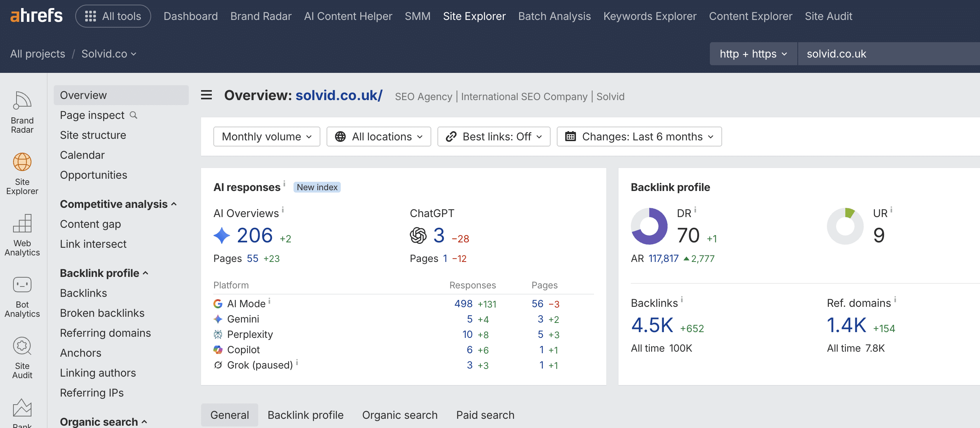Switch to the General tab
Image resolution: width=980 pixels, height=428 pixels.
click(x=229, y=415)
